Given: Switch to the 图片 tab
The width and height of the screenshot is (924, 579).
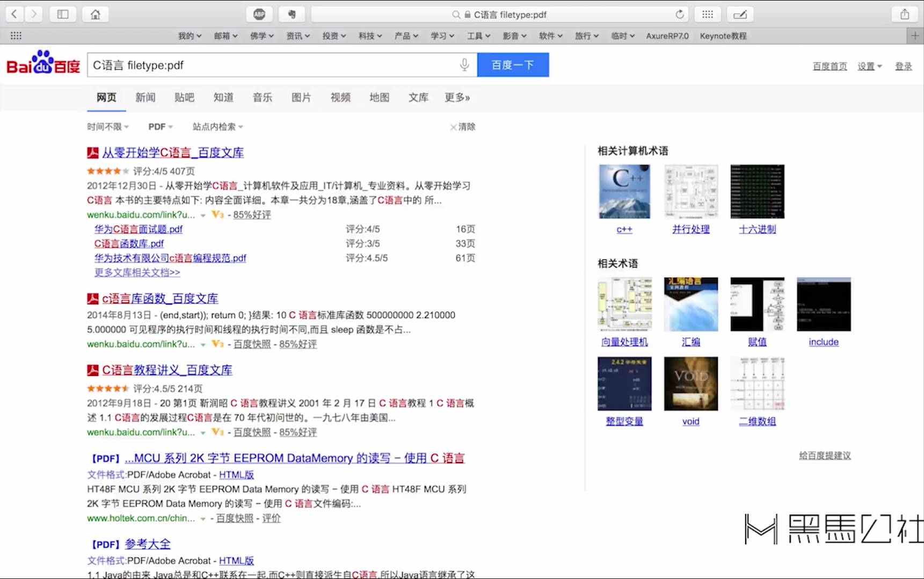Looking at the screenshot, I should [301, 97].
